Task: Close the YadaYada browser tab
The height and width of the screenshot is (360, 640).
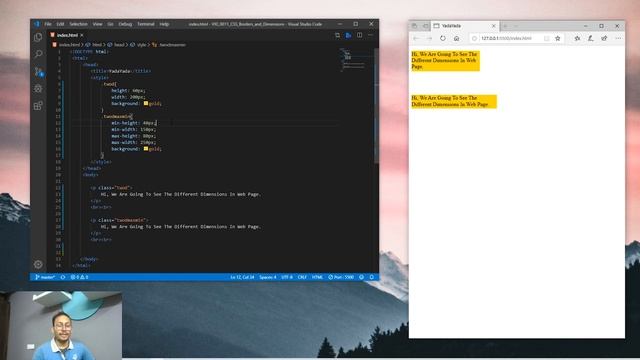Action: [493, 26]
